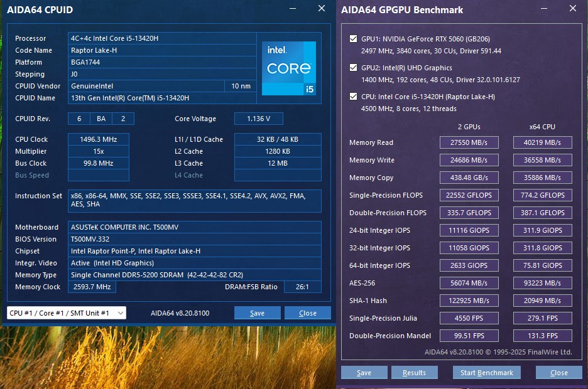The height and width of the screenshot is (389, 588).
Task: Uncheck GPU1 NVIDIA GeForce RTX 5060 checkbox
Action: pyautogui.click(x=353, y=38)
